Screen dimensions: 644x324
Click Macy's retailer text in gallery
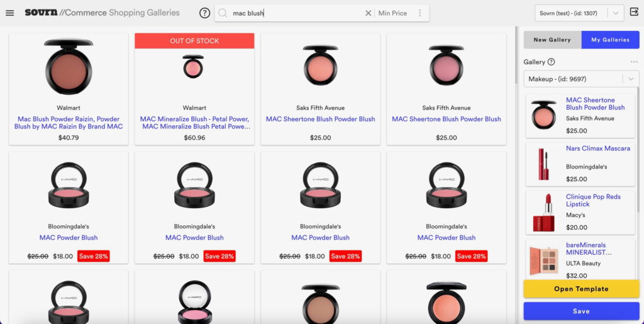[x=575, y=215]
